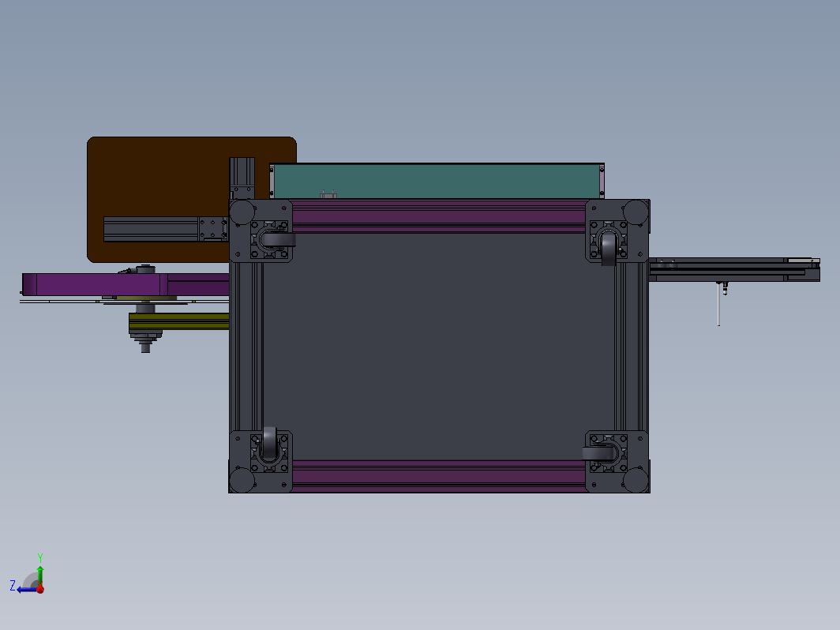Select the left vertical aluminum frame post
840x630 pixels.
[x=246, y=346]
